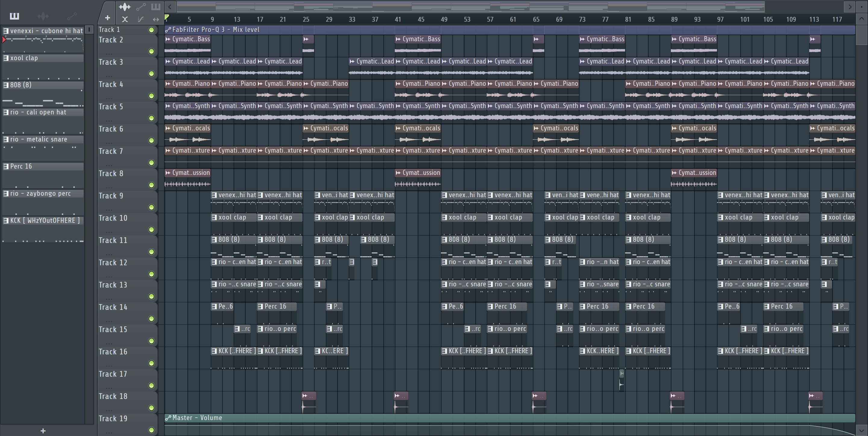
Task: Click the down arrow of the vertical scrollbar
Action: coord(862,430)
